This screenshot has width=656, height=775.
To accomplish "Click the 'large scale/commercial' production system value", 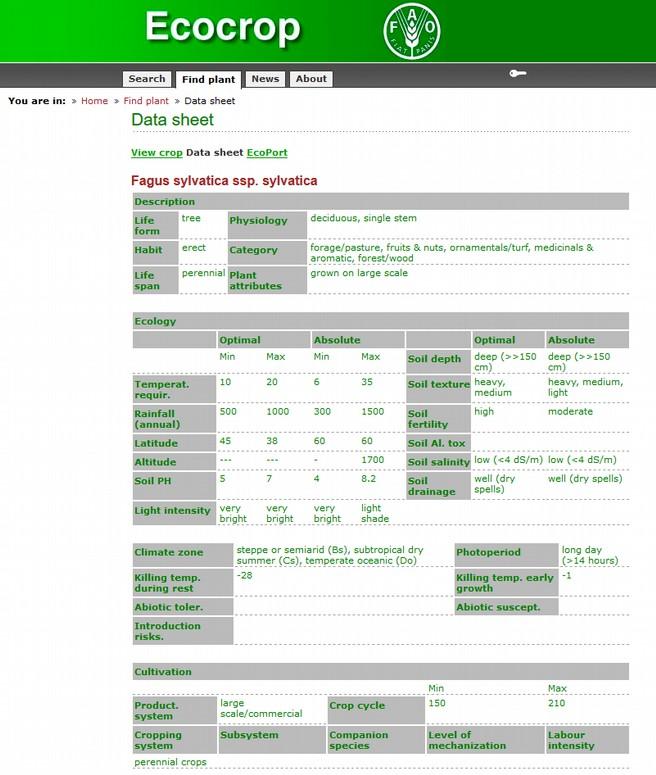I will click(x=261, y=708).
